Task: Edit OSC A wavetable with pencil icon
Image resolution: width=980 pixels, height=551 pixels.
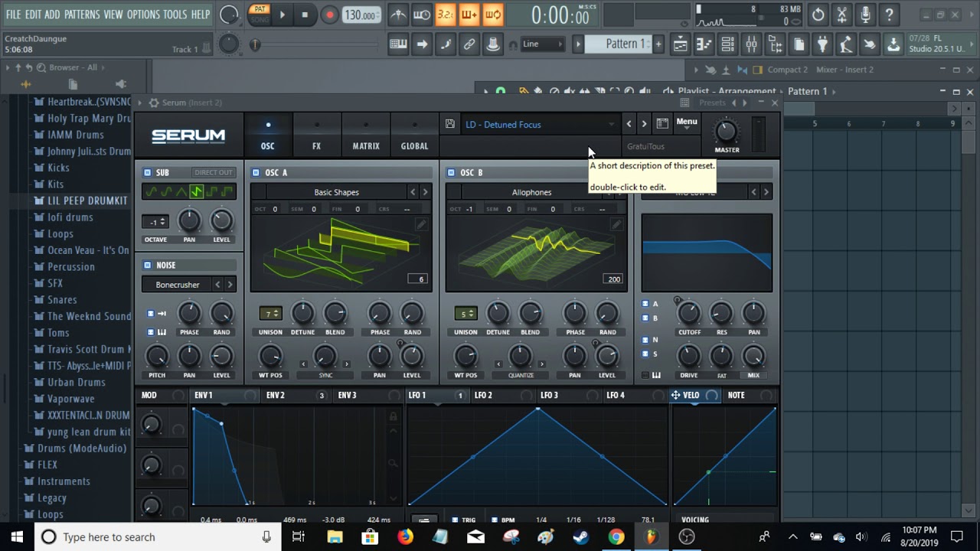Action: click(420, 224)
